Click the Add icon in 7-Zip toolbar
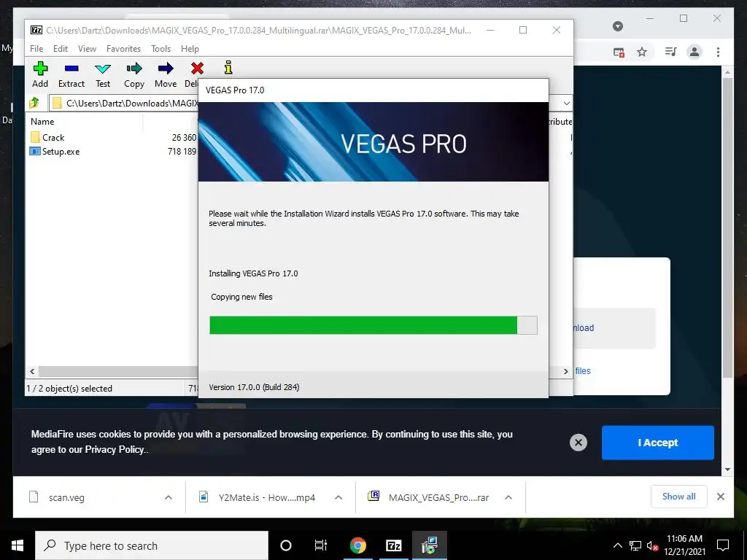Screen dimensions: 747x560 (x=40, y=69)
